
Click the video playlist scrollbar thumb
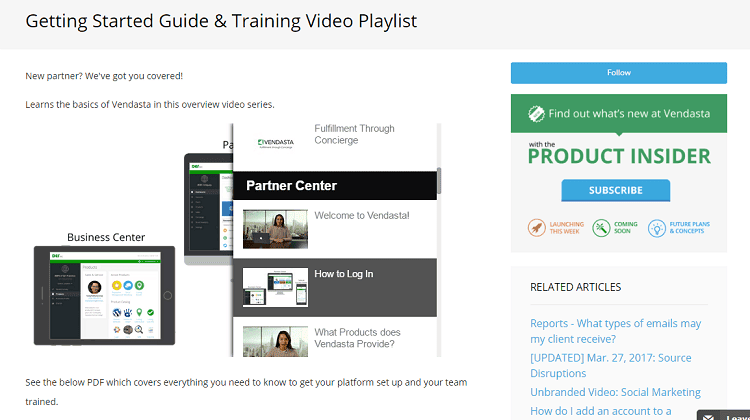[439, 181]
